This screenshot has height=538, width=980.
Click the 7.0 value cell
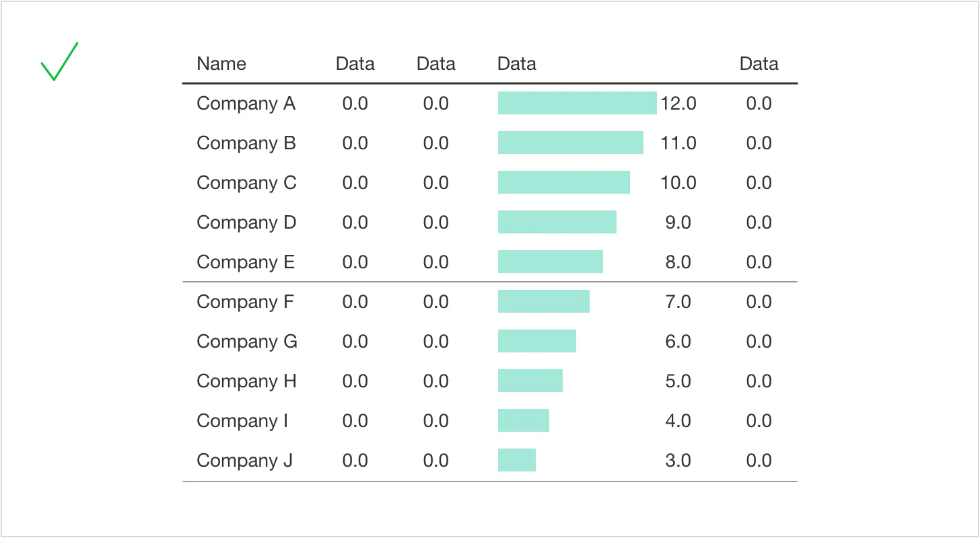click(x=678, y=302)
